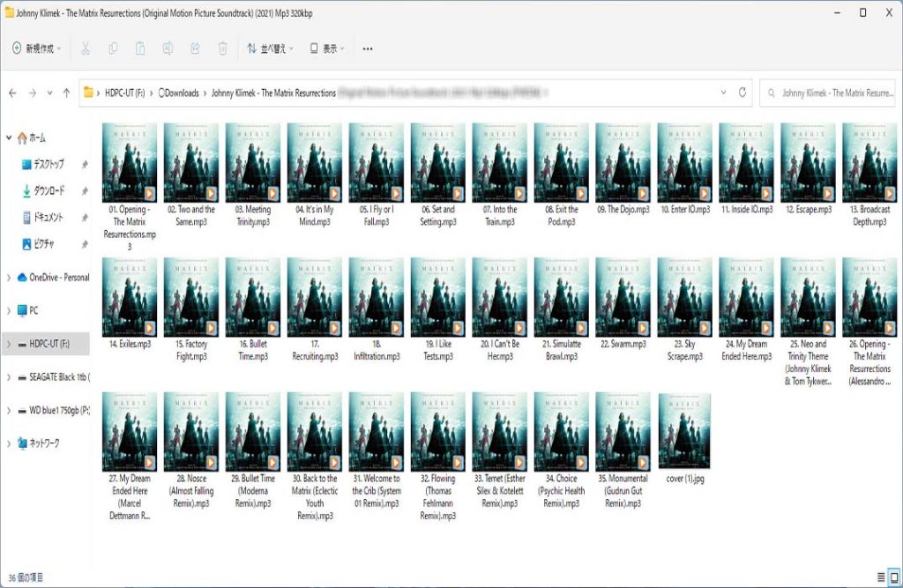This screenshot has width=903, height=588.
Task: Click the Copy icon in toolbar
Action: (x=113, y=48)
